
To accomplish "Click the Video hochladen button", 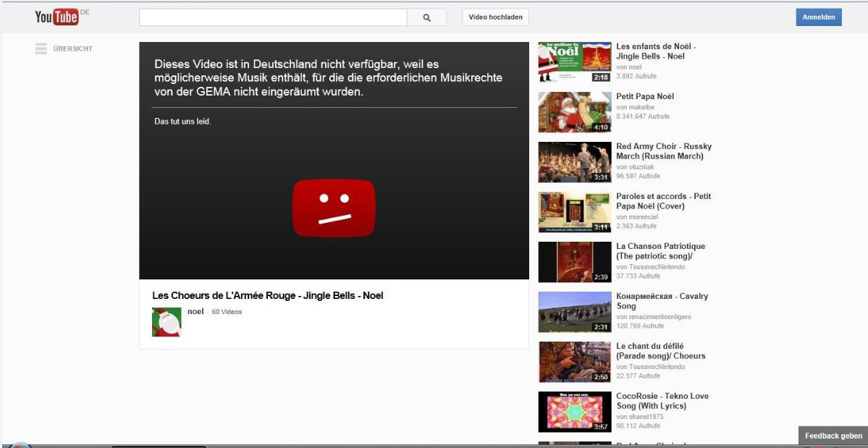I will point(495,17).
